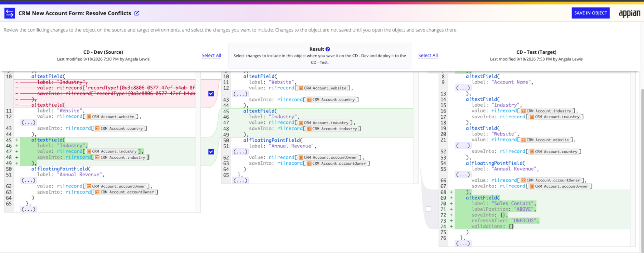The height and width of the screenshot is (253, 644).
Task: Click CRM Account.accountOwner chip on source line 63
Action: click(125, 192)
